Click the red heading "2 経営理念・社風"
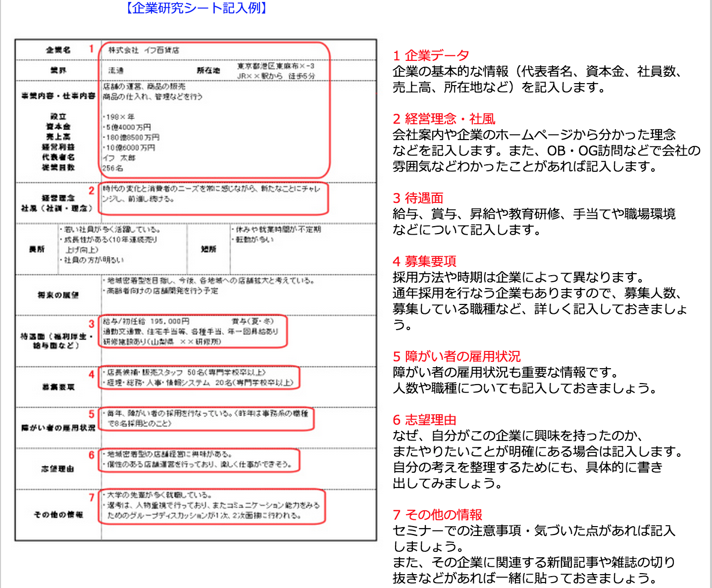 click(x=444, y=119)
